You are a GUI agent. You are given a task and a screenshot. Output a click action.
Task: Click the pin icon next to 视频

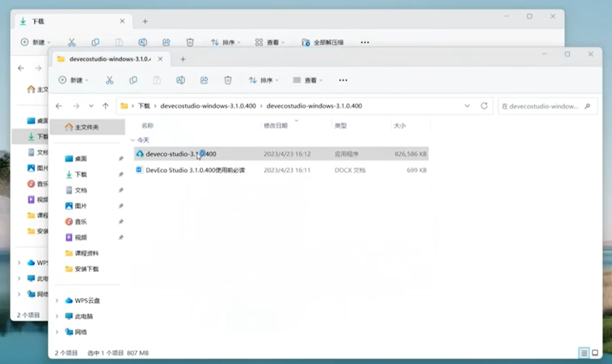[120, 237]
